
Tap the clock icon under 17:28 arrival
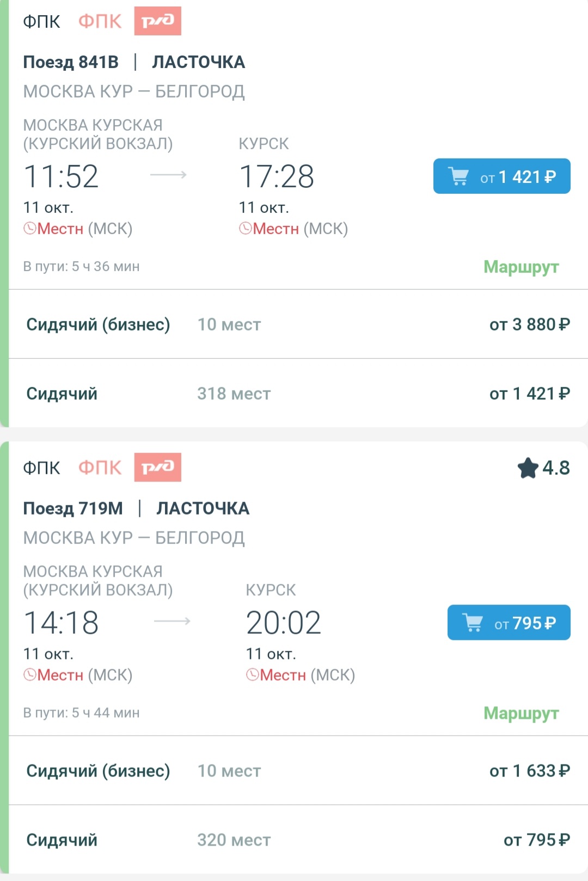[x=245, y=229]
